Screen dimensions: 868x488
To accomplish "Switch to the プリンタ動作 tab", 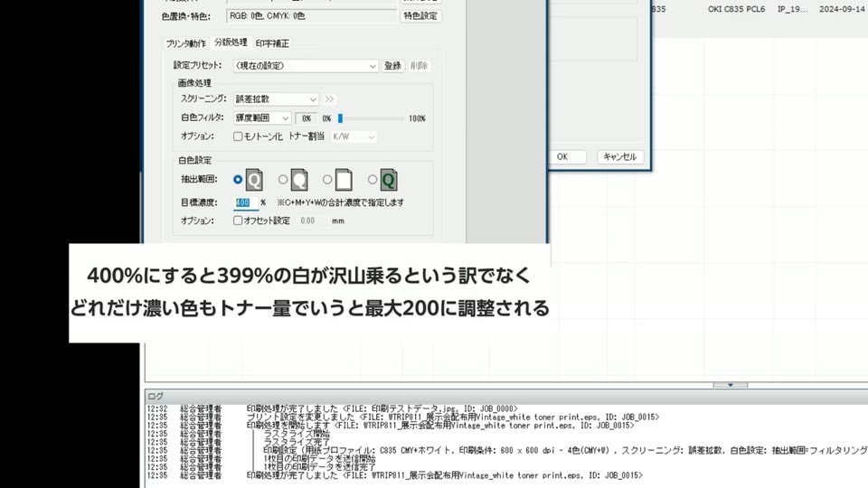I will (x=186, y=43).
